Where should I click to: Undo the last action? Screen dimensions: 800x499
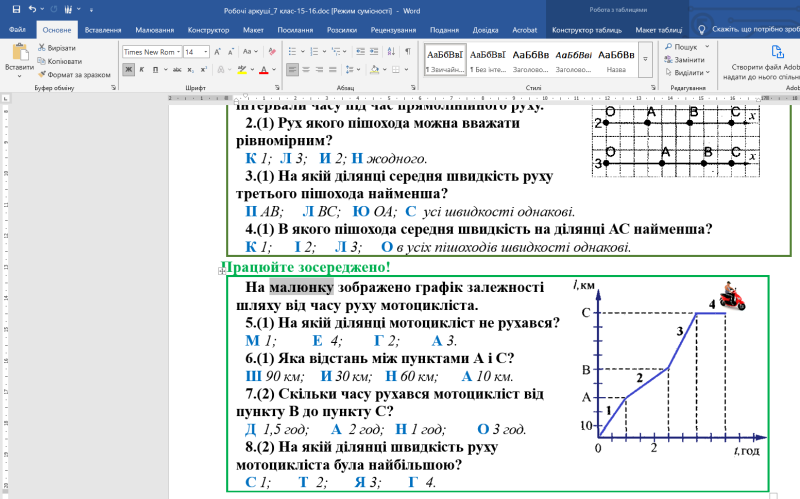tap(32, 9)
